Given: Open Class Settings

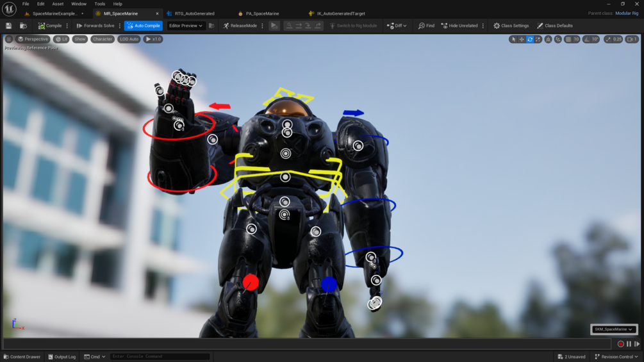Looking at the screenshot, I should point(511,26).
